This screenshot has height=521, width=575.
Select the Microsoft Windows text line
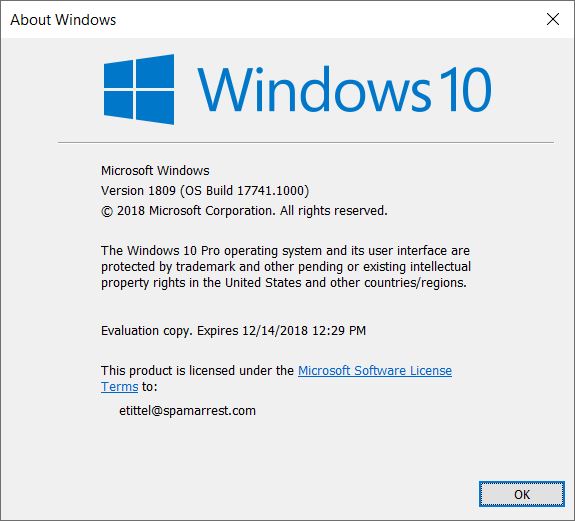pos(155,170)
